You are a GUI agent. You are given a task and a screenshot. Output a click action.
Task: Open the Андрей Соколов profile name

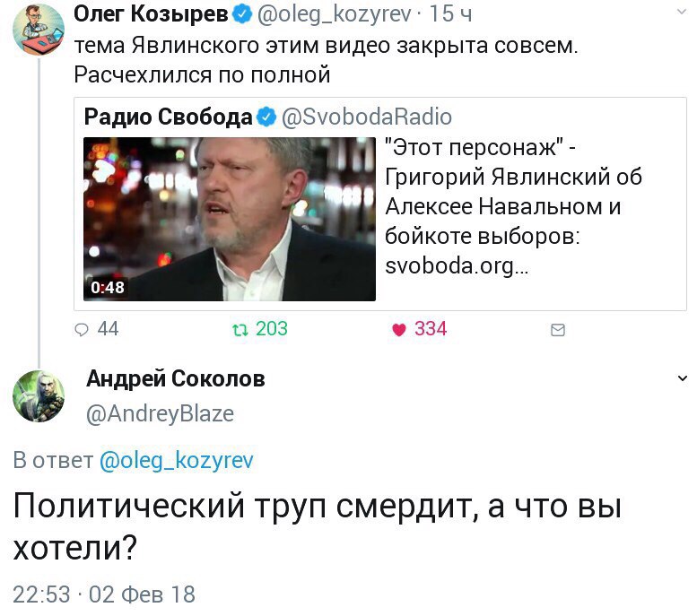tap(176, 379)
